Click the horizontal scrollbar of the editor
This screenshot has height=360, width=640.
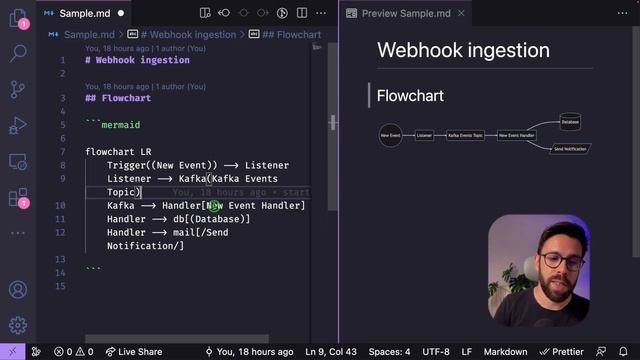(x=177, y=338)
